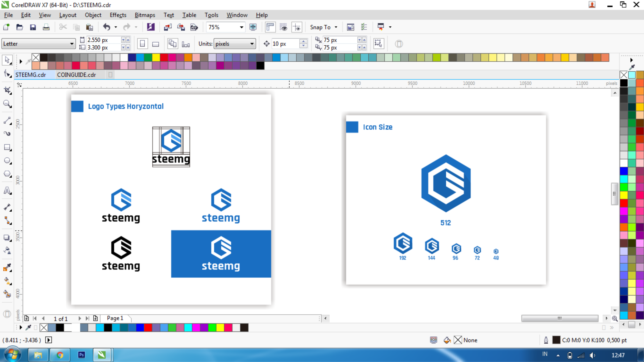Toggle landscape page orientation
644x362 pixels.
[156, 44]
